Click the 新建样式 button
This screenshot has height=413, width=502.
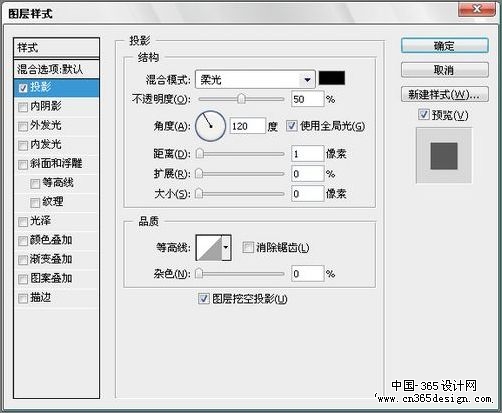(x=445, y=95)
